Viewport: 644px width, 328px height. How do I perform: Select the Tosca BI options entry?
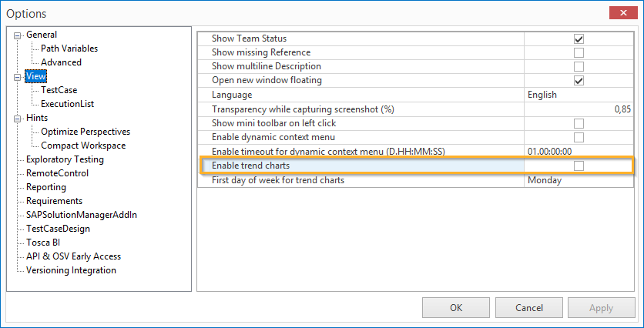pos(42,243)
